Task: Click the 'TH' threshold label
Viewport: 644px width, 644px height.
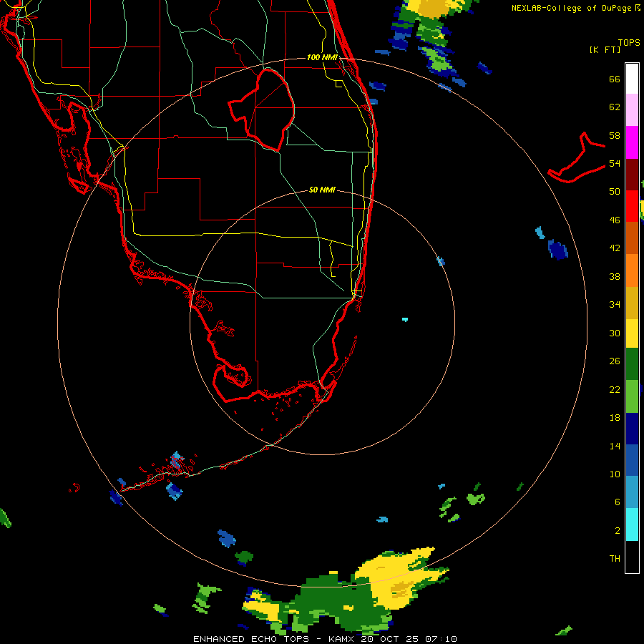Action: coord(615,559)
